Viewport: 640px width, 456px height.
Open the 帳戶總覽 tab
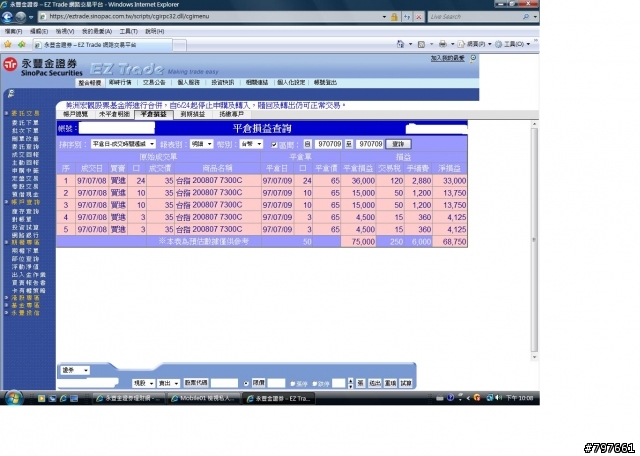(76, 114)
